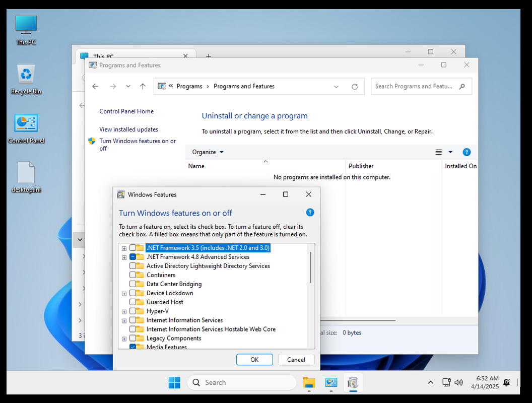The image size is (532, 403).
Task: Expand .NET Framework 4.8 Advanced Services node
Action: (x=124, y=257)
